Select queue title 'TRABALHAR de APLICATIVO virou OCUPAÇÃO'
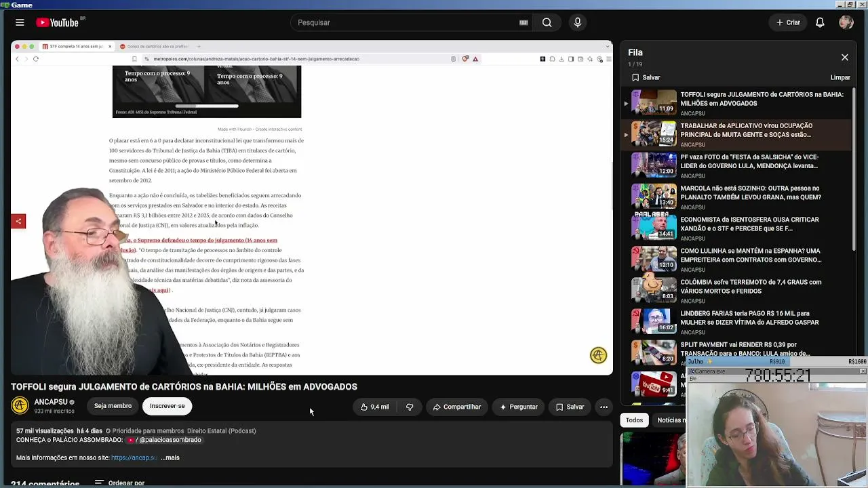This screenshot has width=868, height=488. [x=746, y=130]
